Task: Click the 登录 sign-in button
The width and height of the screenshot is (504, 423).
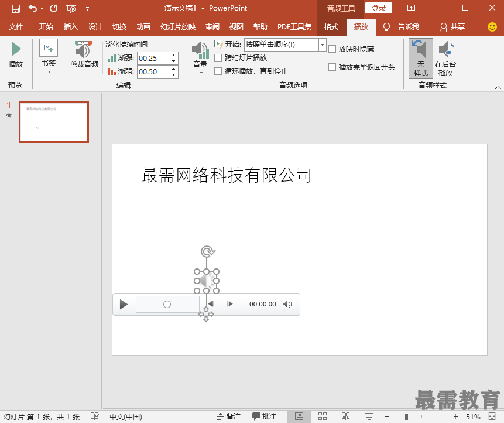Action: [379, 8]
